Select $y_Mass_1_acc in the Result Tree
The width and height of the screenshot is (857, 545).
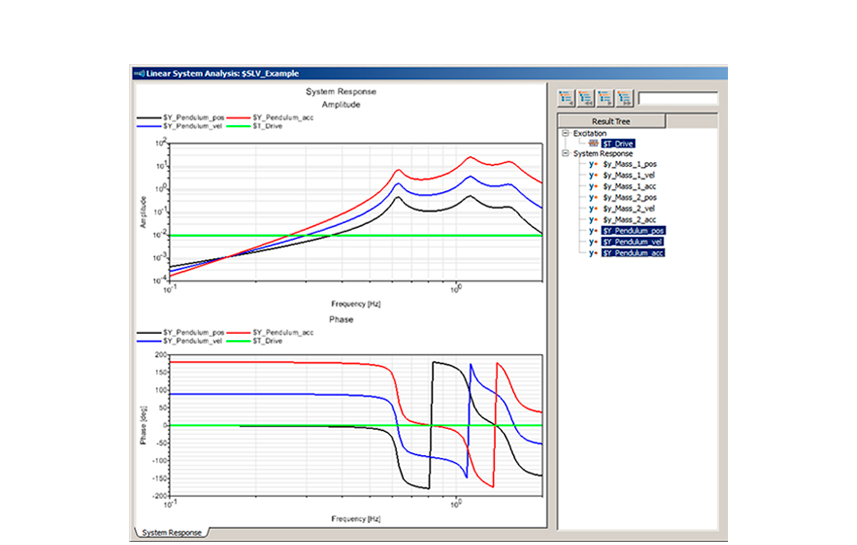click(629, 186)
